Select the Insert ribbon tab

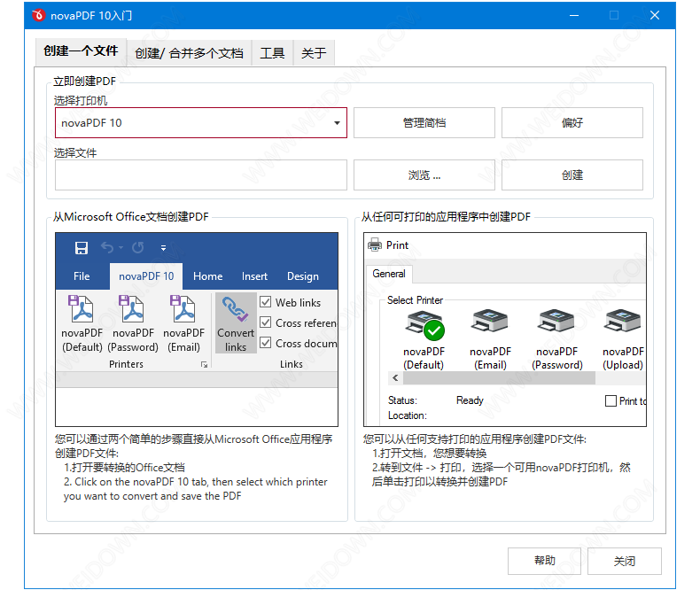click(254, 276)
